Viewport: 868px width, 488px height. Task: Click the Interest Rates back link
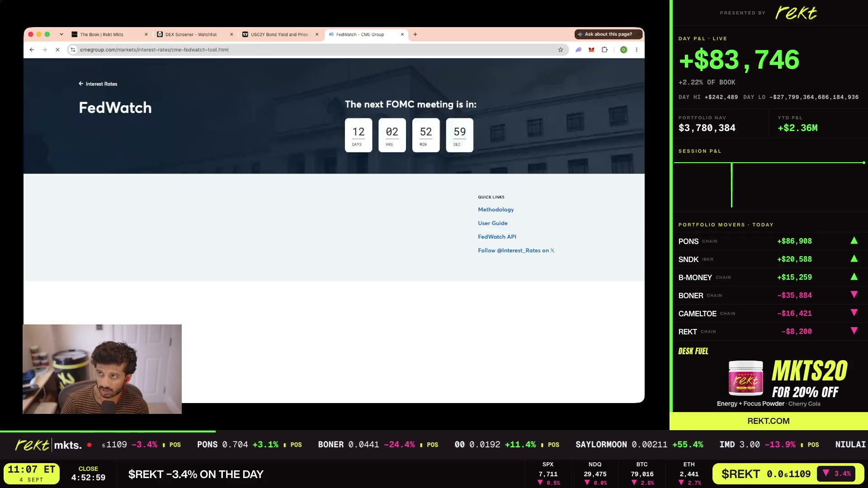point(98,84)
